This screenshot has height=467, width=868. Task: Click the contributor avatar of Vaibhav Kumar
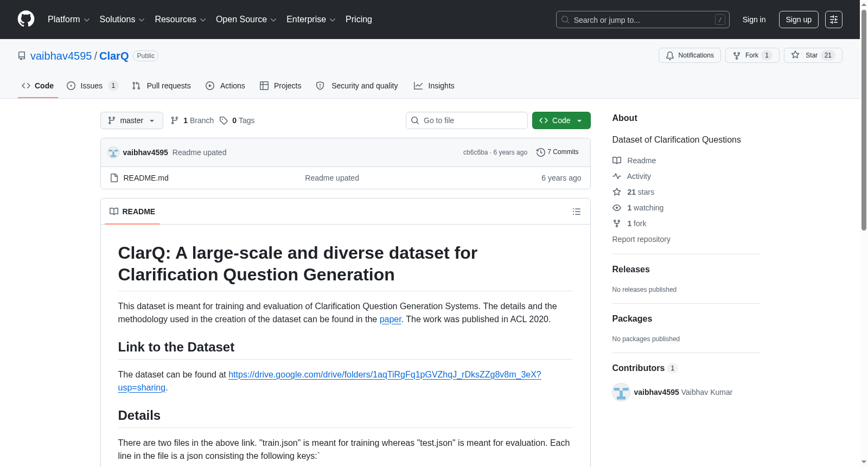pyautogui.click(x=621, y=392)
